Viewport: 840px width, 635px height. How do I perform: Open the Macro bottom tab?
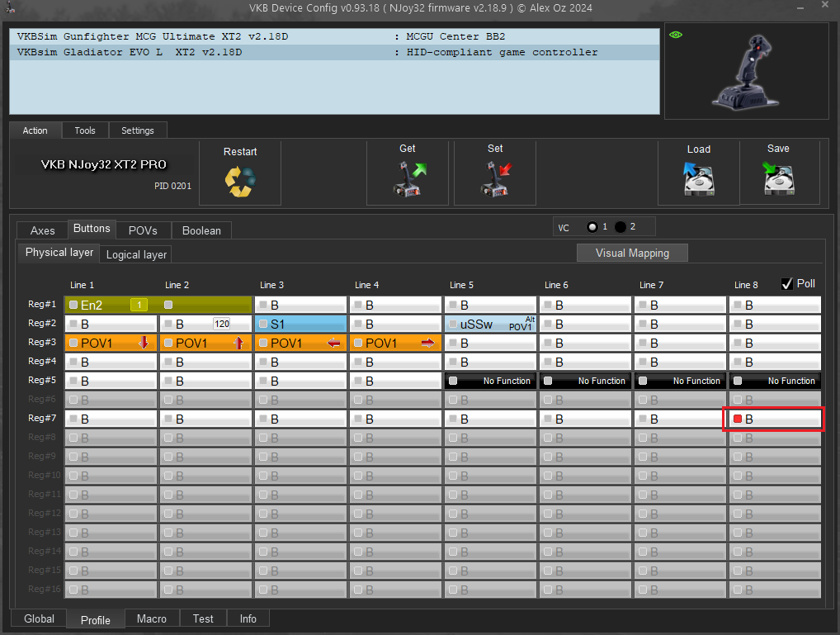pos(152,618)
